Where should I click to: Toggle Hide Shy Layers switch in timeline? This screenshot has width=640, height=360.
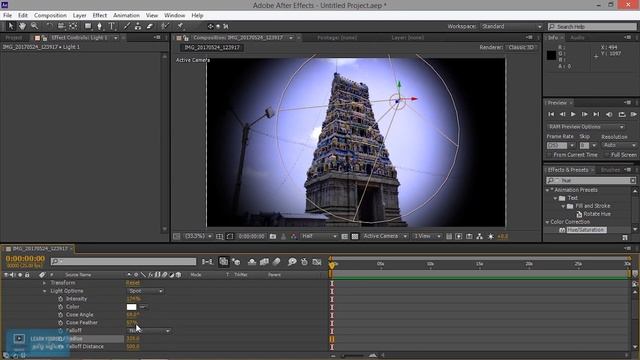tap(252, 262)
